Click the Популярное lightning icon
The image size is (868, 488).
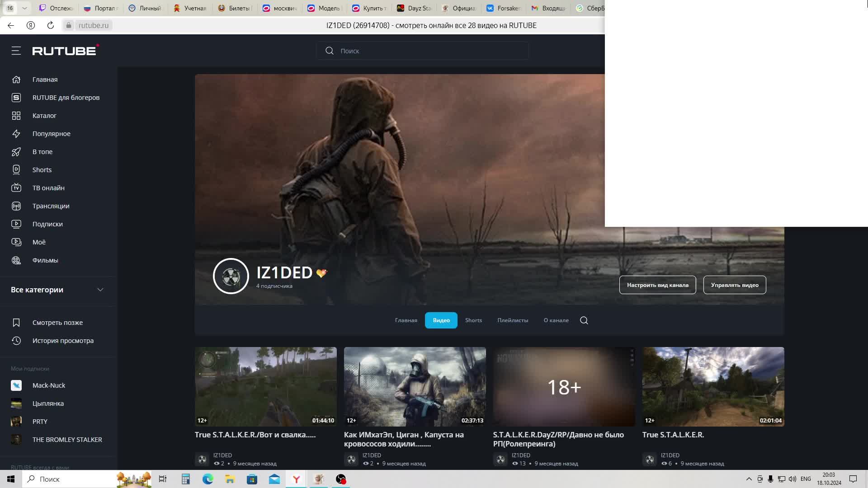pos(16,134)
